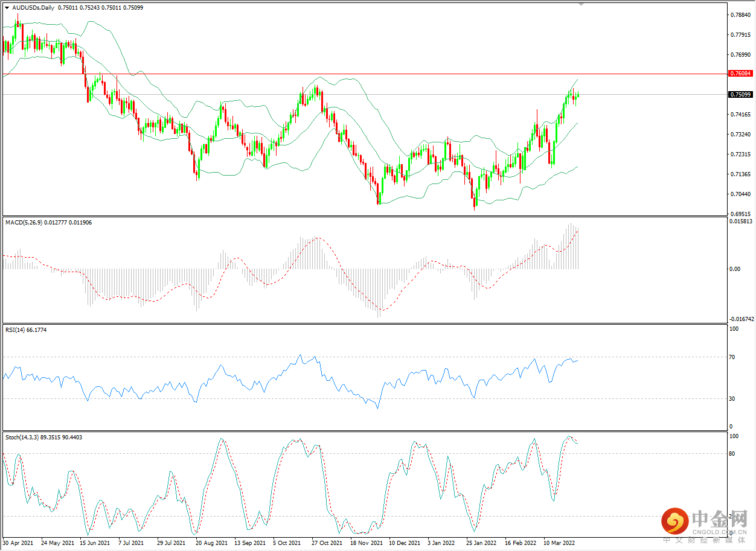
Task: Click the MACD 0.00 scale label
Action: pos(735,269)
